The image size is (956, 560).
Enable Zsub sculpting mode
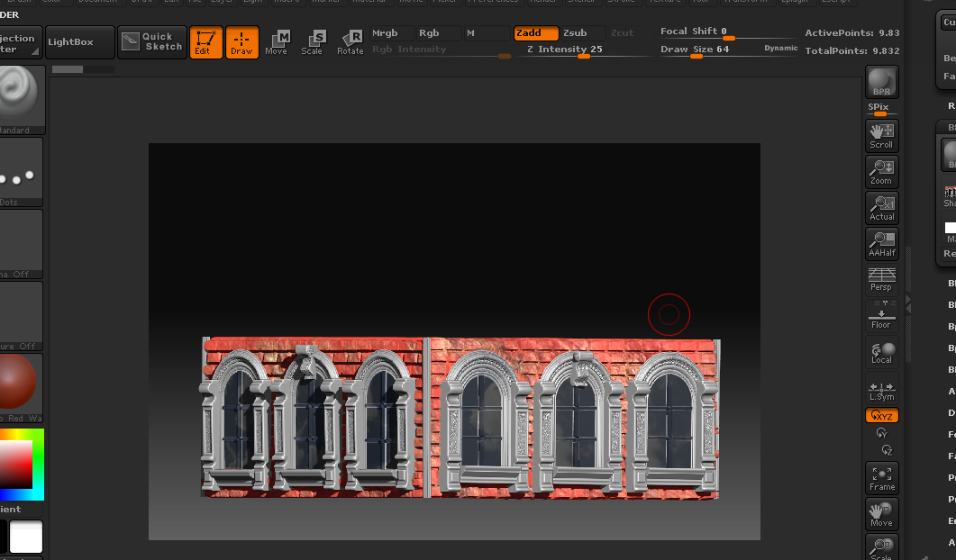click(575, 33)
